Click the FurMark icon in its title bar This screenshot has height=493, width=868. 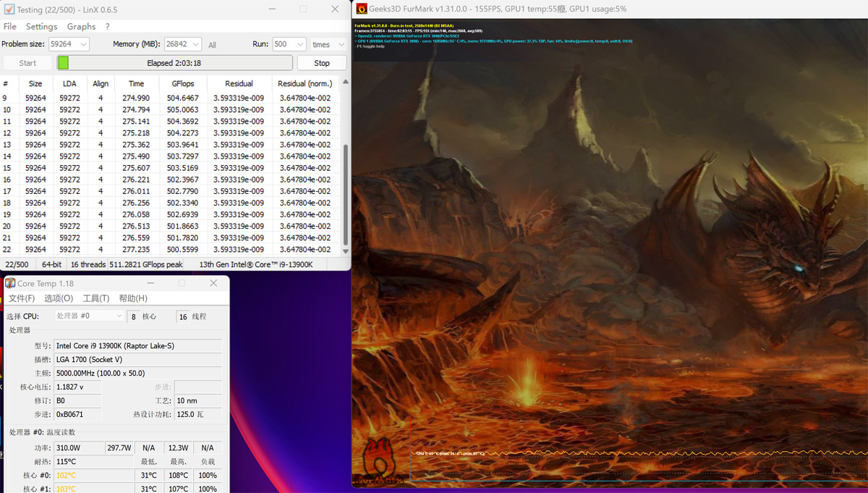pos(362,9)
